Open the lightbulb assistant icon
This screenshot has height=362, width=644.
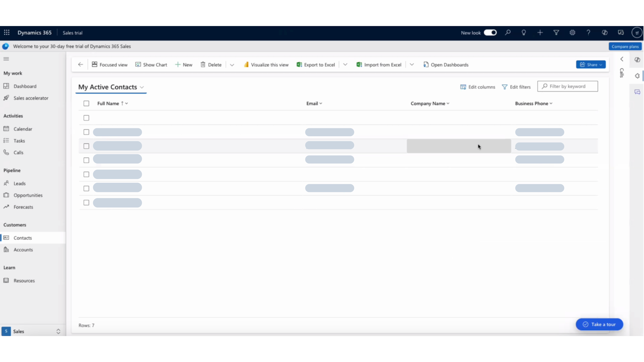tap(524, 32)
